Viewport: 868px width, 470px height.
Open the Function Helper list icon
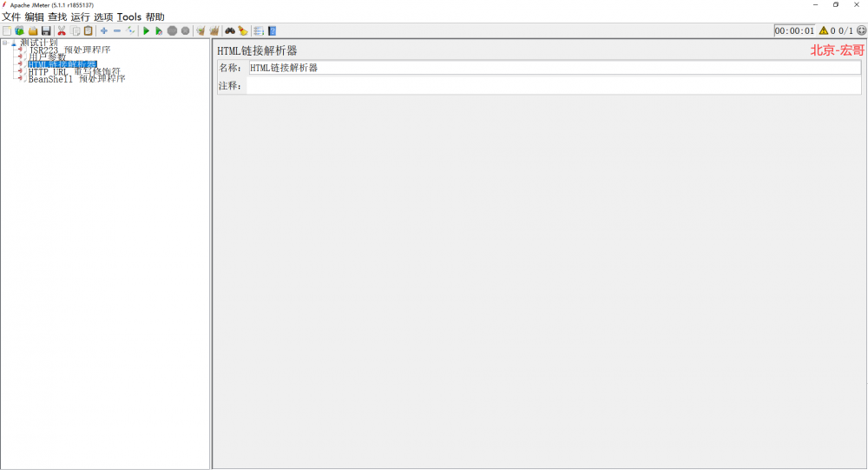point(259,31)
